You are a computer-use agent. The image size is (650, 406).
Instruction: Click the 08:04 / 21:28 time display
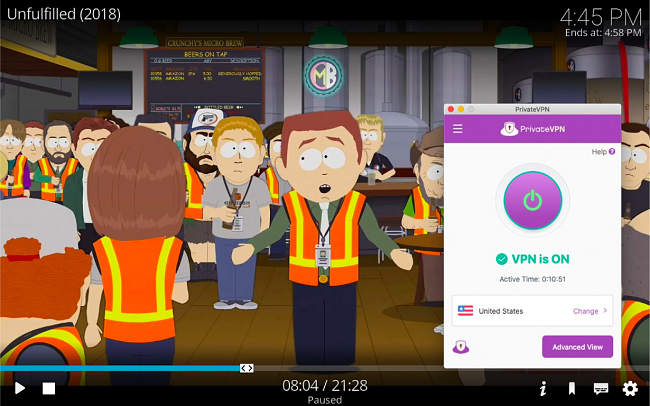click(x=325, y=386)
